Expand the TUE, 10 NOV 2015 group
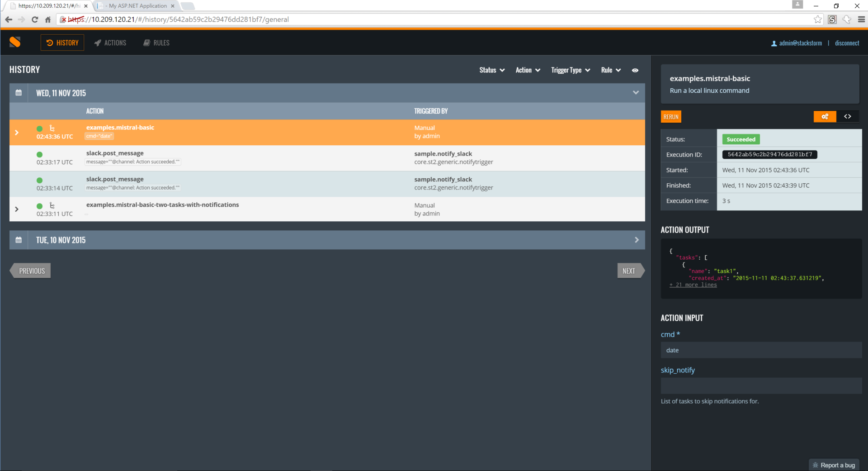Image resolution: width=868 pixels, height=471 pixels. click(x=637, y=240)
